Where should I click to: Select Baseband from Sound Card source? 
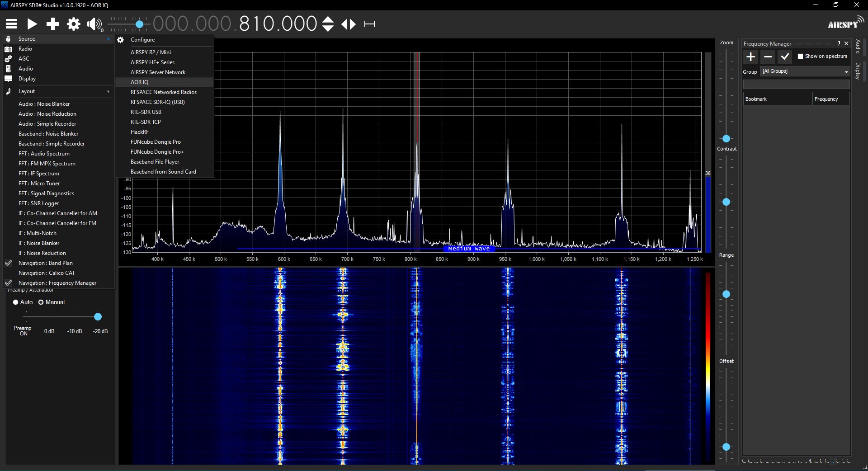tap(164, 172)
